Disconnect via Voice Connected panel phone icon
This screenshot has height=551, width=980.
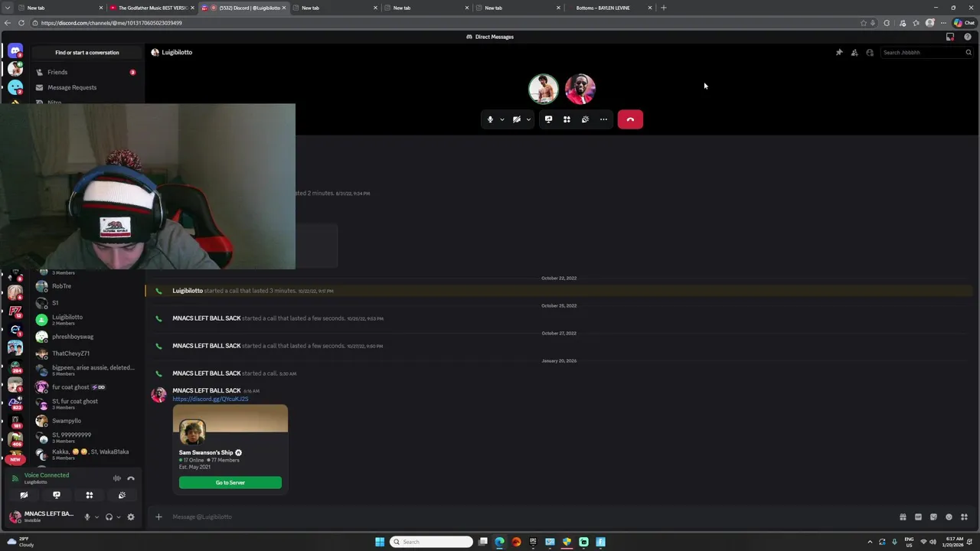click(x=131, y=478)
